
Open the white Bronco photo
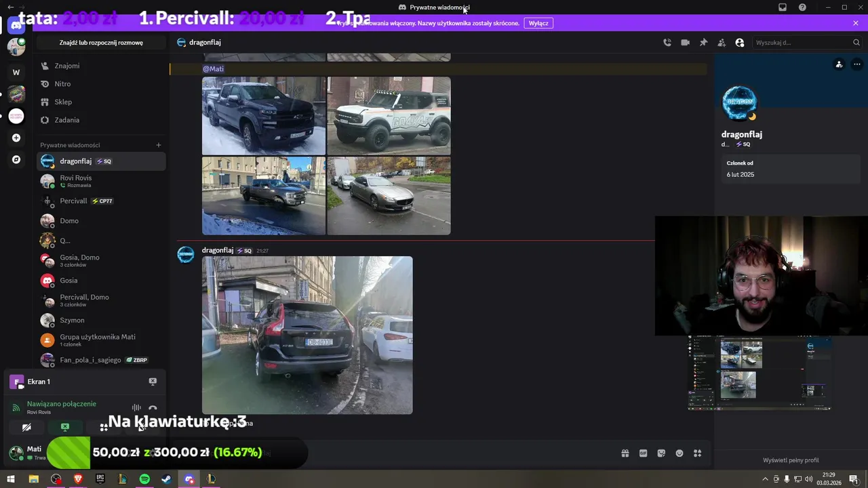click(x=389, y=116)
